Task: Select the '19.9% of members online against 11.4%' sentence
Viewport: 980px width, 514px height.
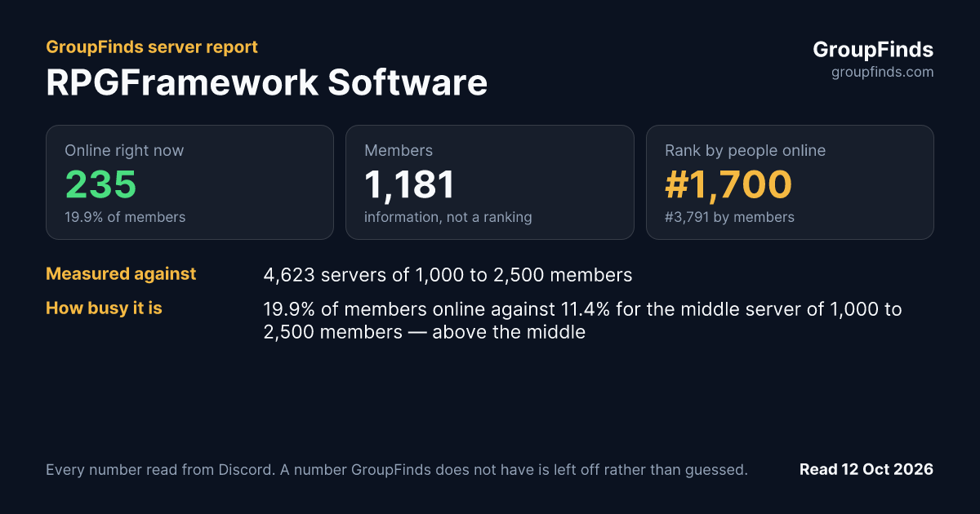Action: click(582, 321)
